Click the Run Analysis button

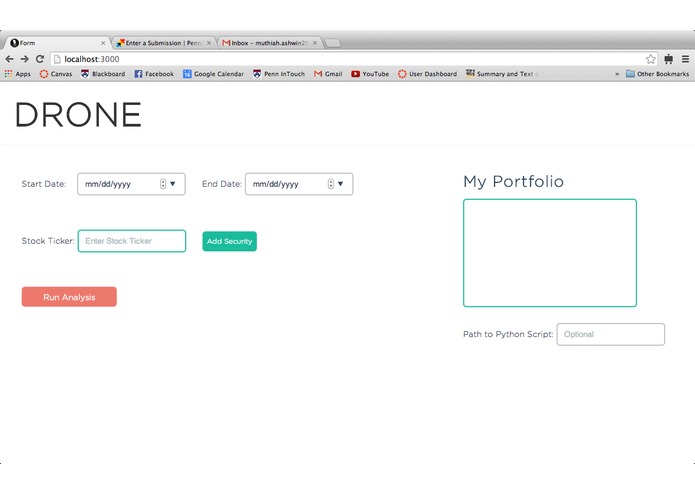69,297
